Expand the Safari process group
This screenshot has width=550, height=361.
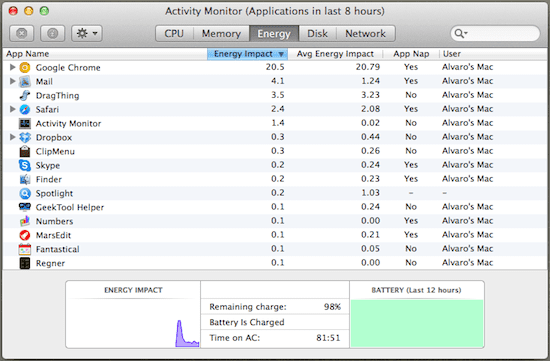pyautogui.click(x=13, y=109)
